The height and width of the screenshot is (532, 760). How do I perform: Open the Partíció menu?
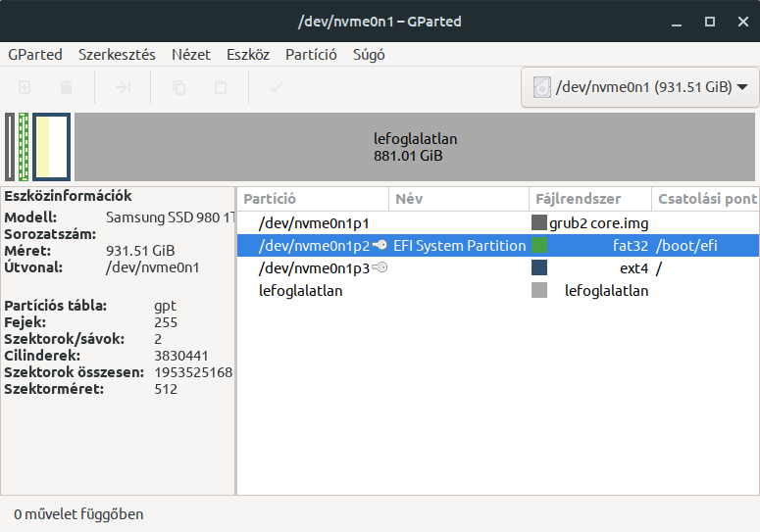[x=311, y=54]
